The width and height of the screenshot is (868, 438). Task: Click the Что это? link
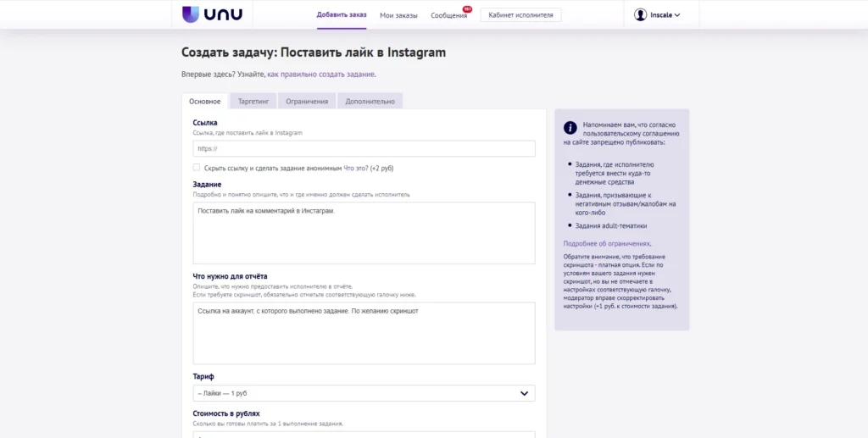tap(356, 168)
